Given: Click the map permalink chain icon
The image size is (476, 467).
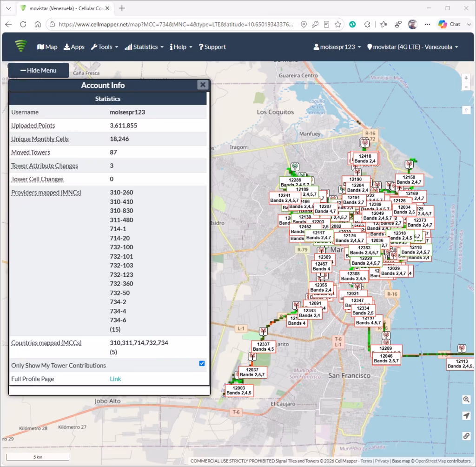Looking at the screenshot, I should (466, 436).
